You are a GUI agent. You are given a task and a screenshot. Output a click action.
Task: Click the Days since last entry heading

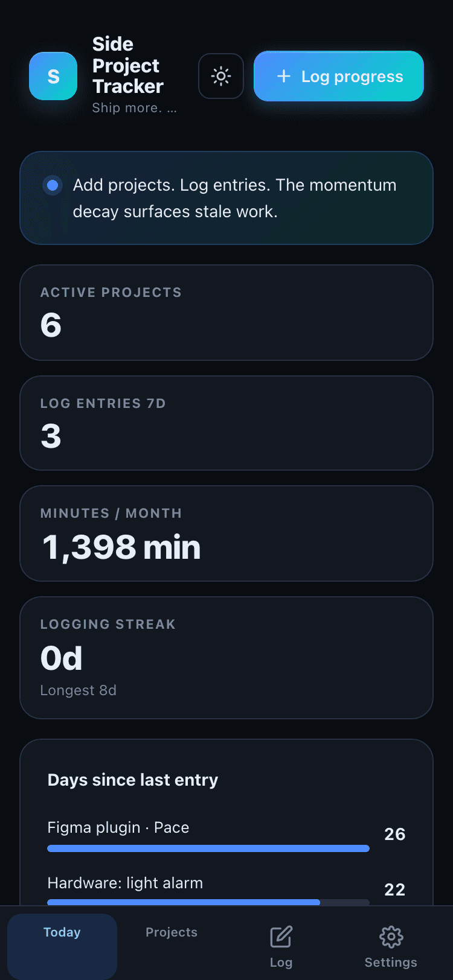tap(133, 780)
